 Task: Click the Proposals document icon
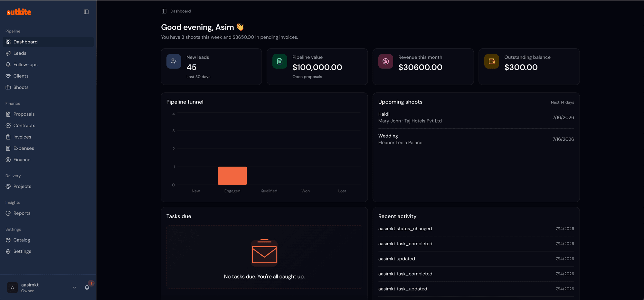point(8,114)
